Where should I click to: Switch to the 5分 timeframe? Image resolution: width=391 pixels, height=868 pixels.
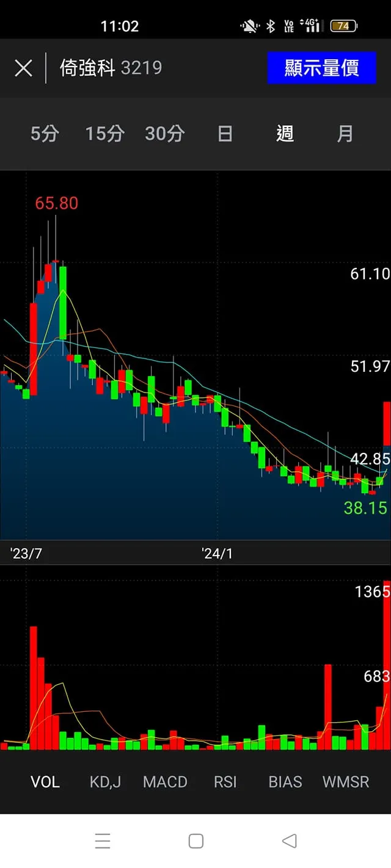[45, 134]
